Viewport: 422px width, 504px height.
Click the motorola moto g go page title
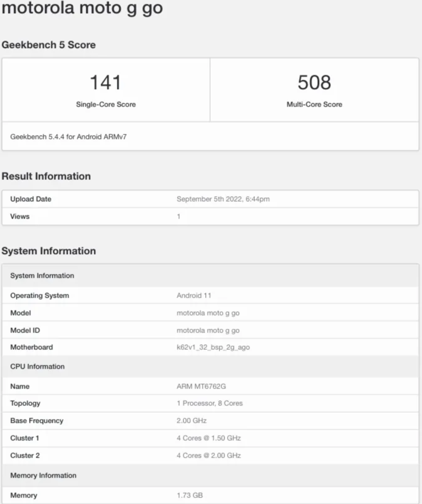tap(82, 8)
